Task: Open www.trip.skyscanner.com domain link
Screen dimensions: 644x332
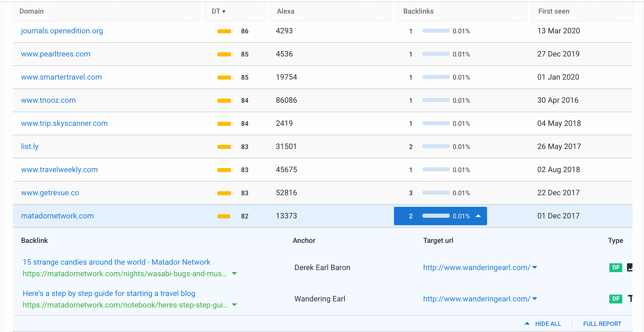Action: click(64, 123)
